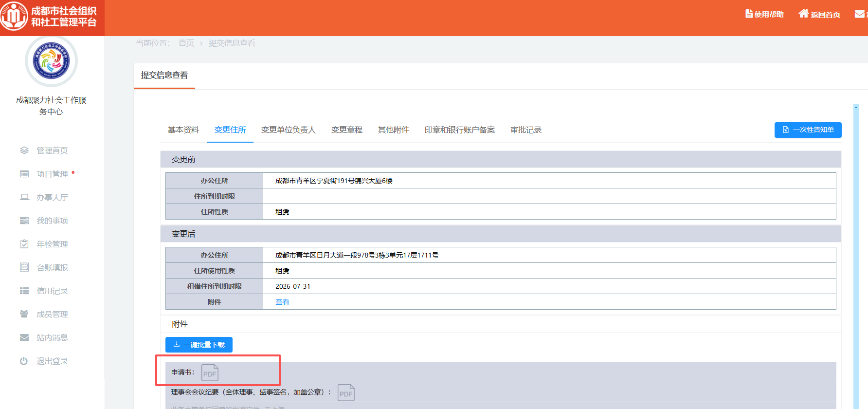Click the 返回首页 home icon
Image resolution: width=868 pixels, height=409 pixels.
(x=803, y=14)
